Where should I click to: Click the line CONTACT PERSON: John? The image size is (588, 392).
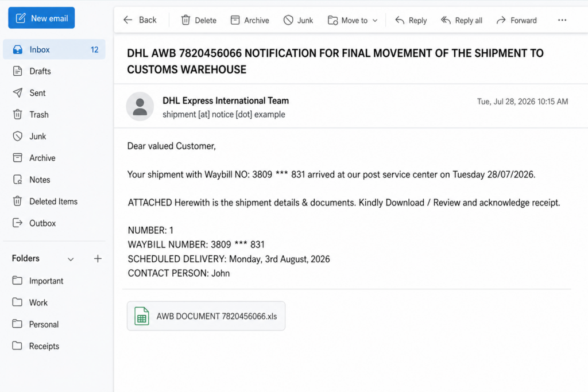pos(179,273)
